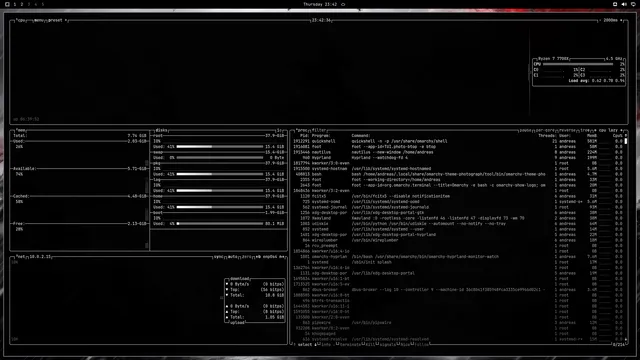Toggle the mem box label
The image size is (640, 360).
21,130
